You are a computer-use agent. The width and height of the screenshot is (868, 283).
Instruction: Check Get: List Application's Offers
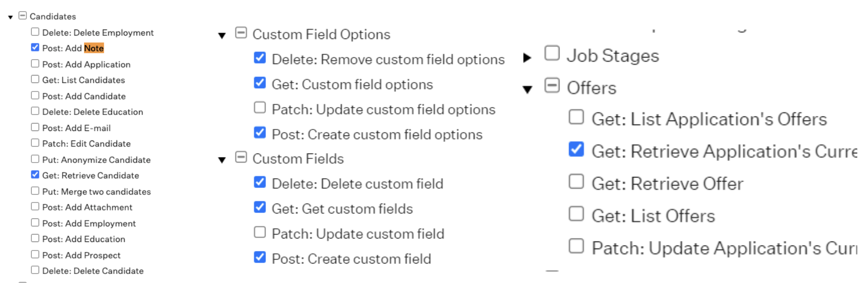pyautogui.click(x=576, y=117)
